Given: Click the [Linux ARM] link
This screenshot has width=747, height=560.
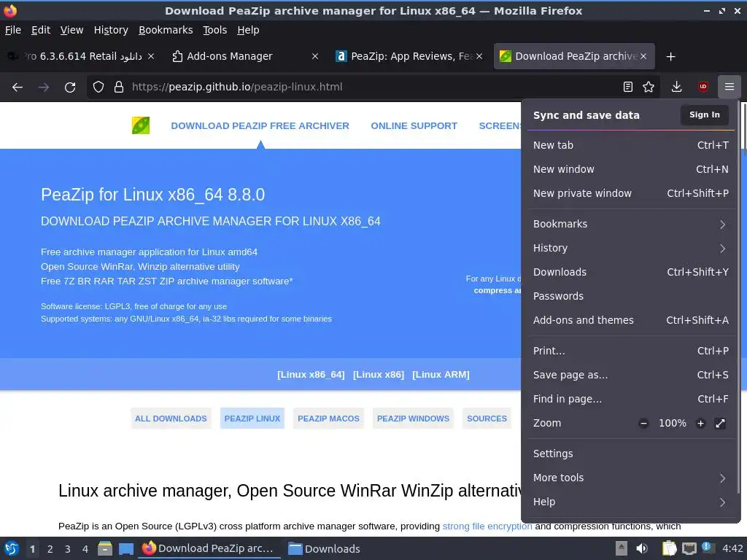Looking at the screenshot, I should [441, 375].
